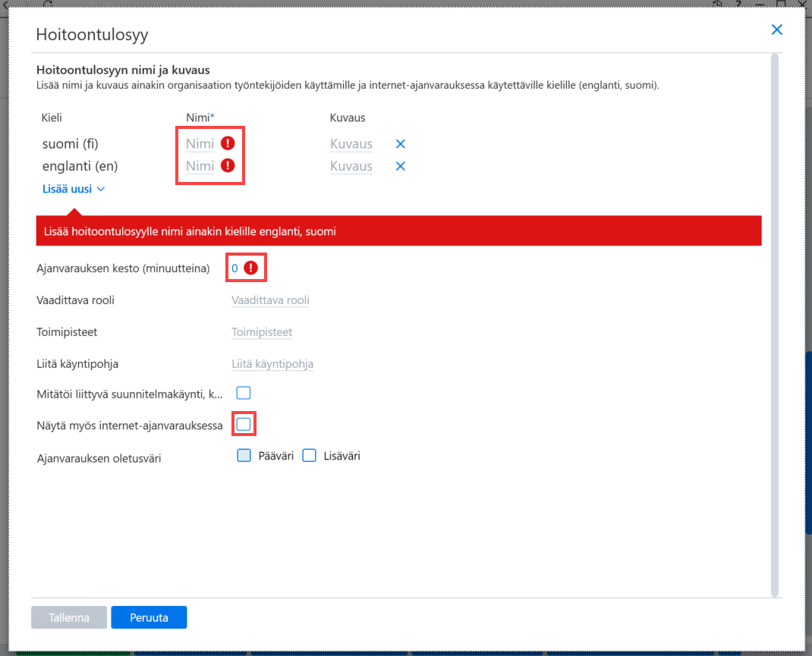This screenshot has width=812, height=656.
Task: Click the Tallenna button
Action: [x=69, y=617]
